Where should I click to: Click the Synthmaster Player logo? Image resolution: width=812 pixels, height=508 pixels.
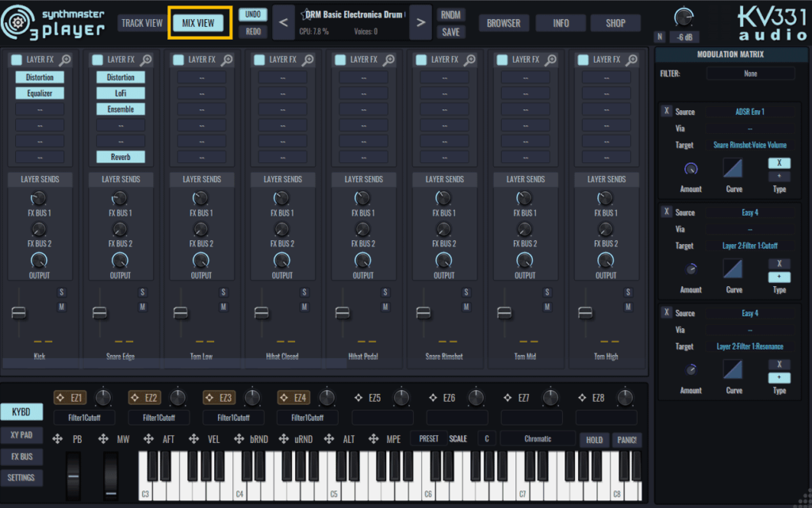(53, 22)
